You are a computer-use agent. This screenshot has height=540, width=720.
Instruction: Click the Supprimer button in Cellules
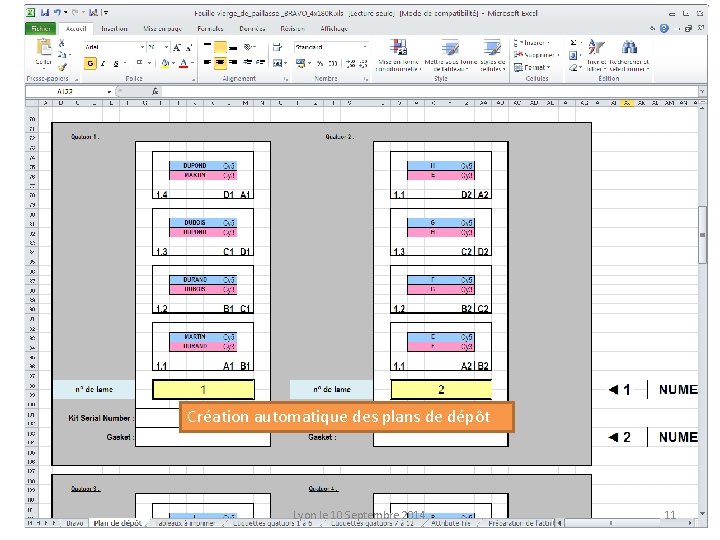pyautogui.click(x=537, y=55)
